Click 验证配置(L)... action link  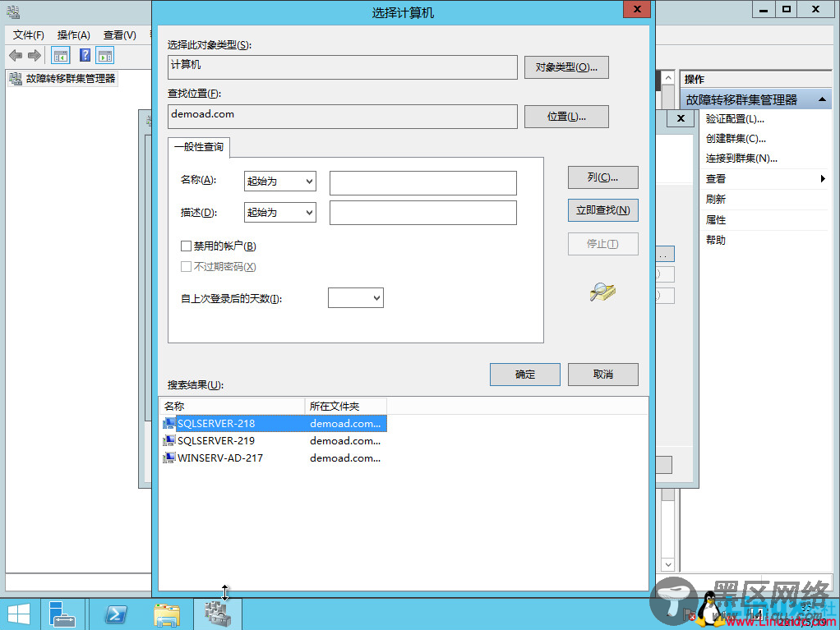point(735,119)
